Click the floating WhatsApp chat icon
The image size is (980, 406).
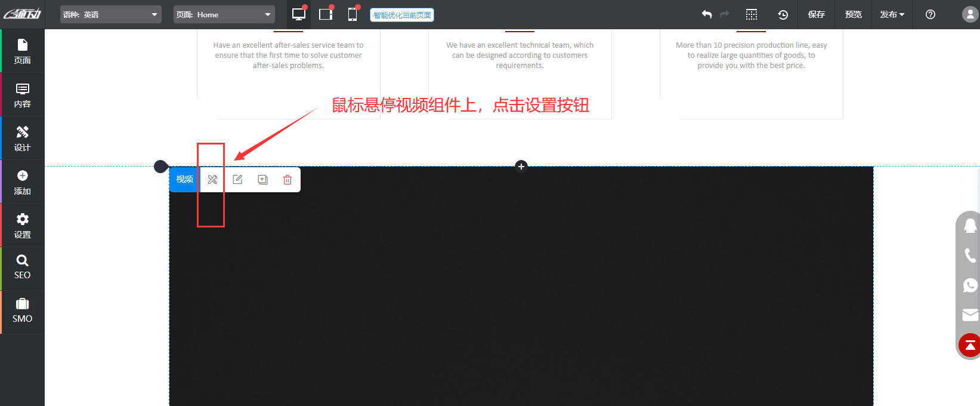tap(970, 285)
